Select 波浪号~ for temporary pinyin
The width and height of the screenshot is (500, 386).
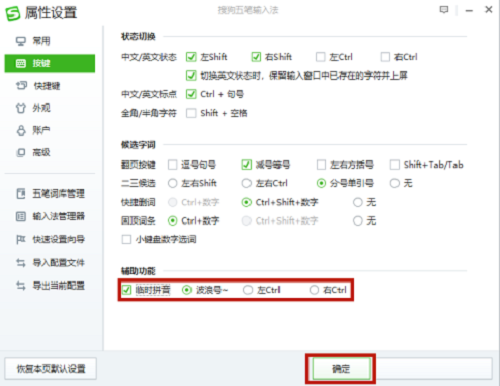coord(187,290)
